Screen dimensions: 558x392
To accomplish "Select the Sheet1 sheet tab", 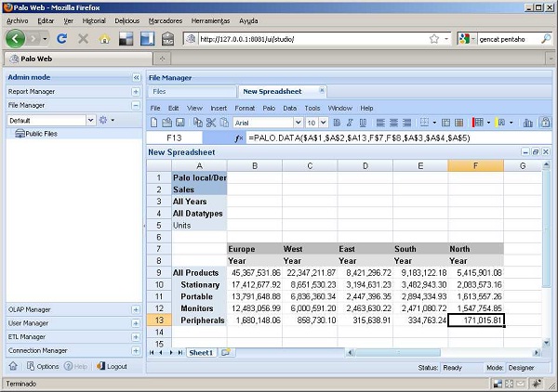I will (201, 353).
